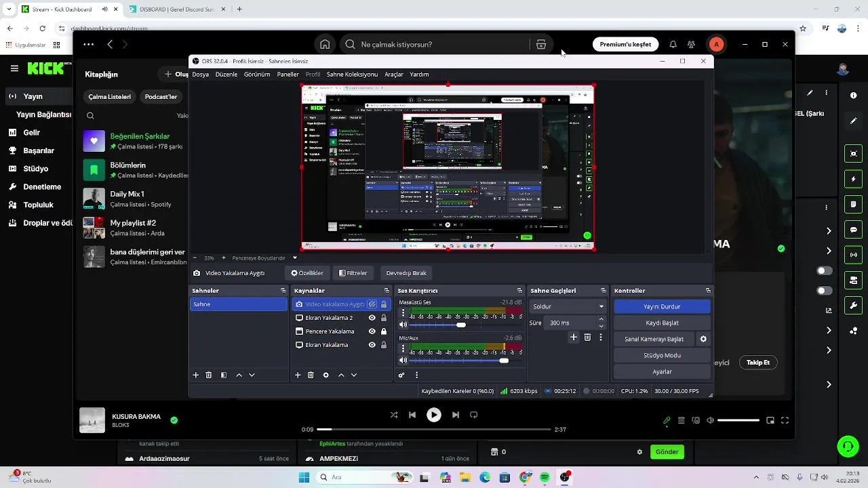Decrease Süre duration with down arrow
This screenshot has width=868, height=488.
601,326
